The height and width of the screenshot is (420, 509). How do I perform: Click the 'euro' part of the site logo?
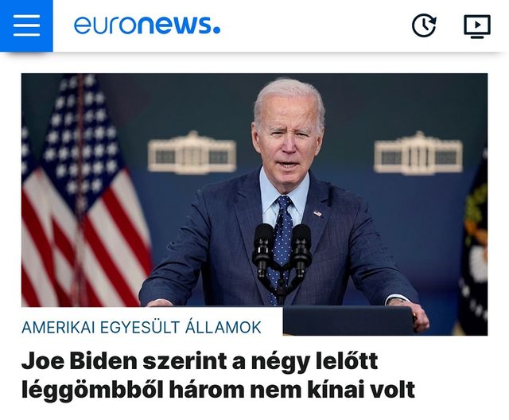pyautogui.click(x=106, y=25)
